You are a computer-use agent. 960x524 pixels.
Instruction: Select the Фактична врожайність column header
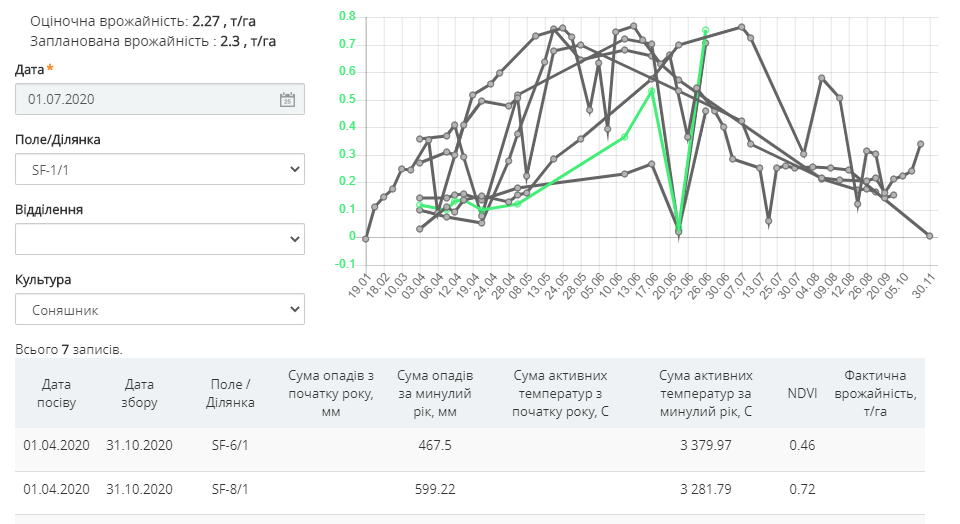point(879,393)
